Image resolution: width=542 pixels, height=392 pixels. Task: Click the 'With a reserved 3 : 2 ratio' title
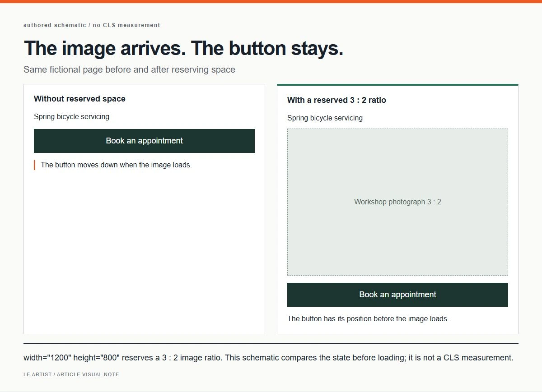(x=336, y=100)
